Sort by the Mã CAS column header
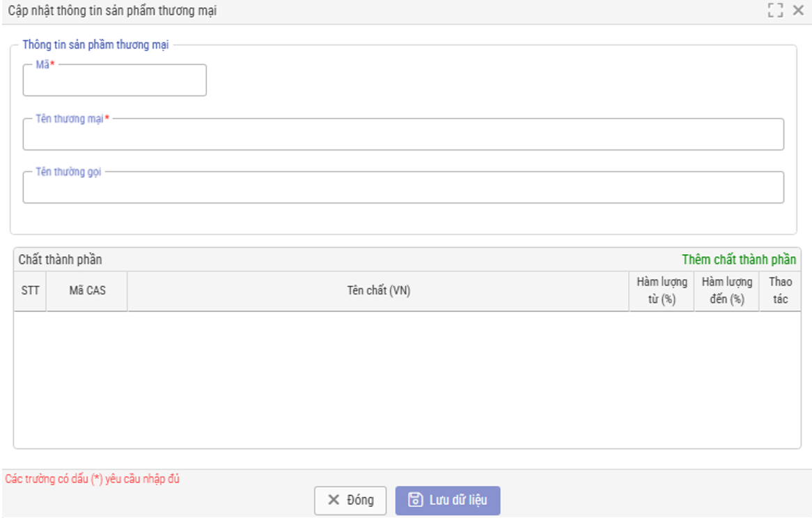812x518 pixels. [87, 290]
